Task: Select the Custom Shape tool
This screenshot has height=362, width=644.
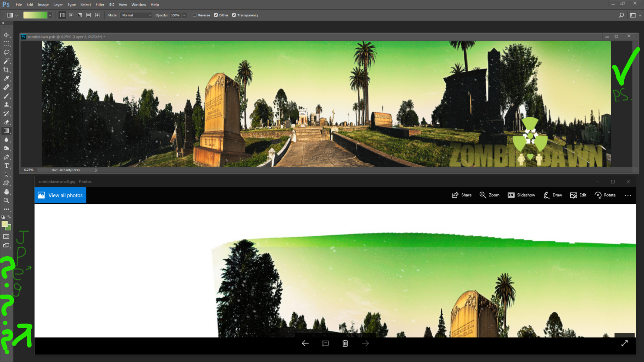Action: (x=6, y=183)
